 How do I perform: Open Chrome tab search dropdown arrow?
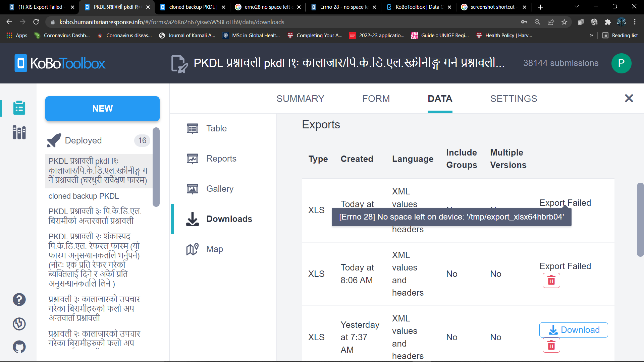[577, 7]
